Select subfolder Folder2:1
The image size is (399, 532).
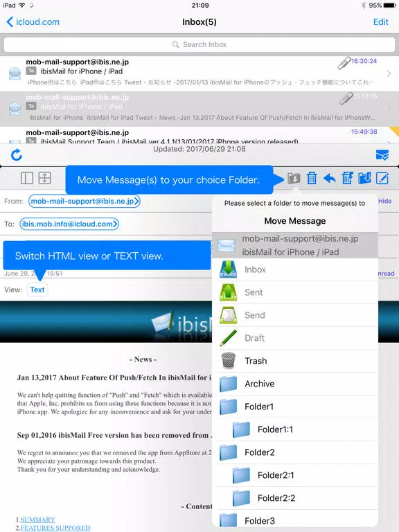click(295, 475)
